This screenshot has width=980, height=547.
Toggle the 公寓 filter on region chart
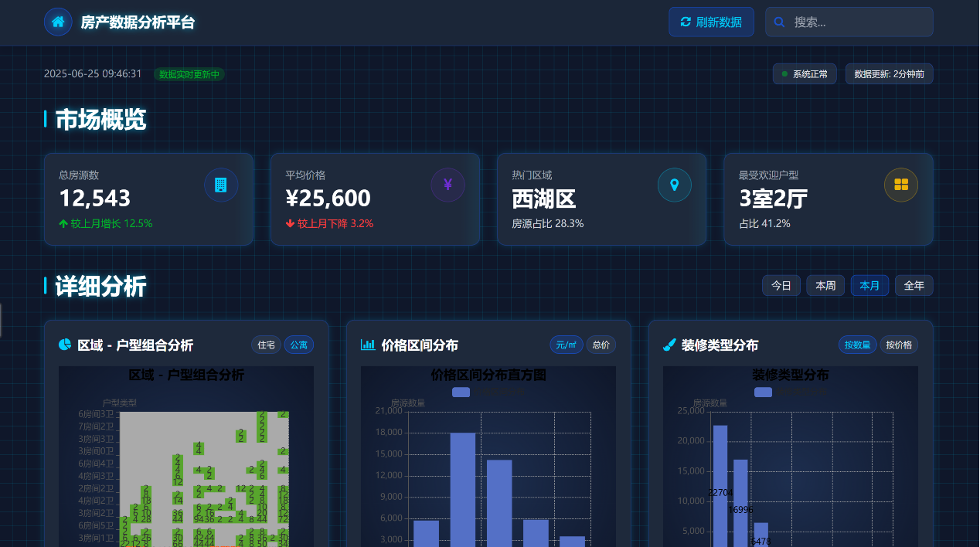299,345
